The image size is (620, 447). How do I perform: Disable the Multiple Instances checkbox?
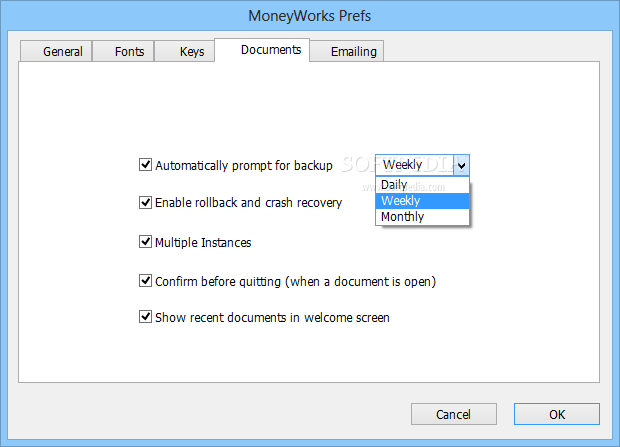(145, 242)
